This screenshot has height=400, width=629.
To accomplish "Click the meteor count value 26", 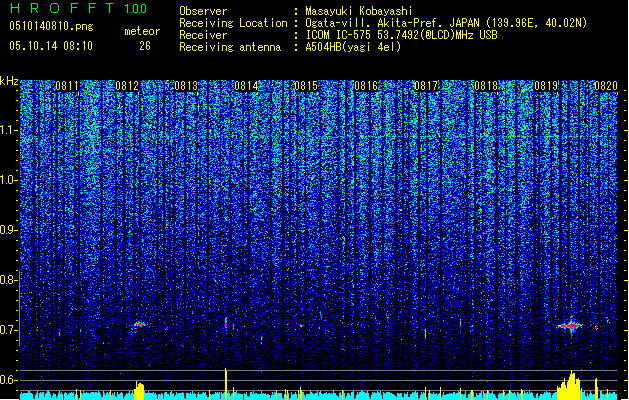I will point(145,46).
